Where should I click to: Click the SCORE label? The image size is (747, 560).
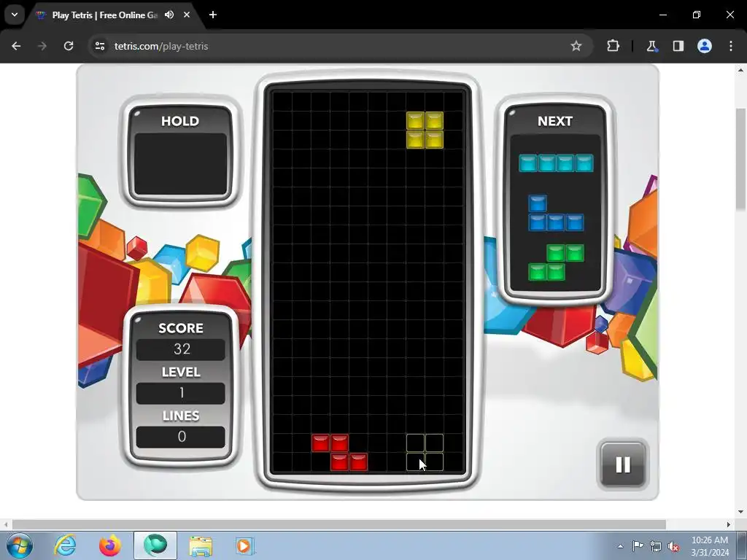point(181,328)
